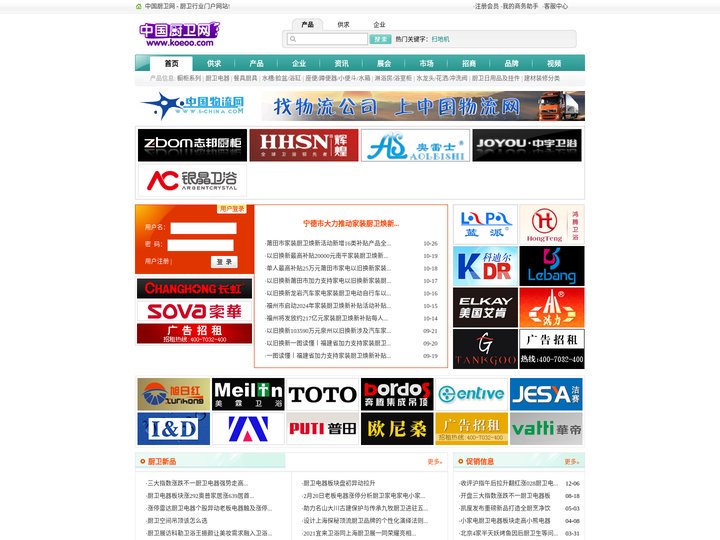This screenshot has width=720, height=540.
Task: Click the 厨卫电器 product category
Action: [217, 79]
